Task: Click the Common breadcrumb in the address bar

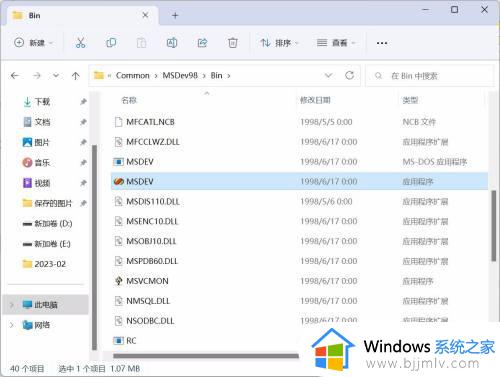Action: coord(133,76)
